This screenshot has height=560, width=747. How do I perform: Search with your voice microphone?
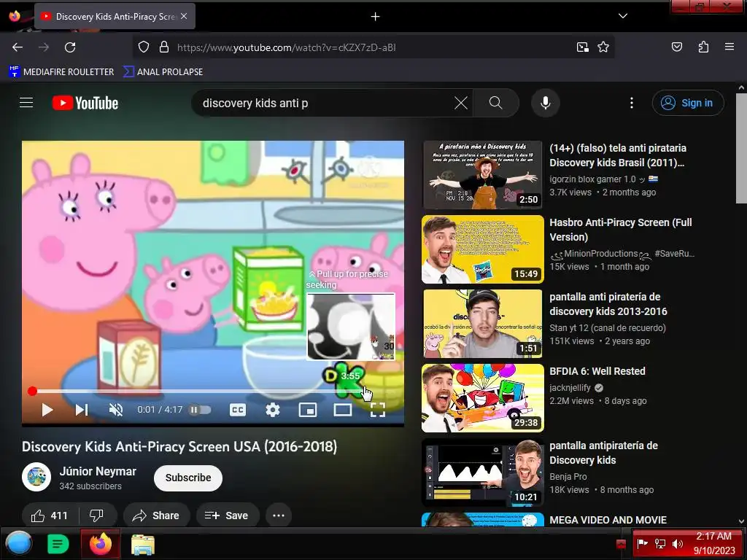(x=546, y=103)
